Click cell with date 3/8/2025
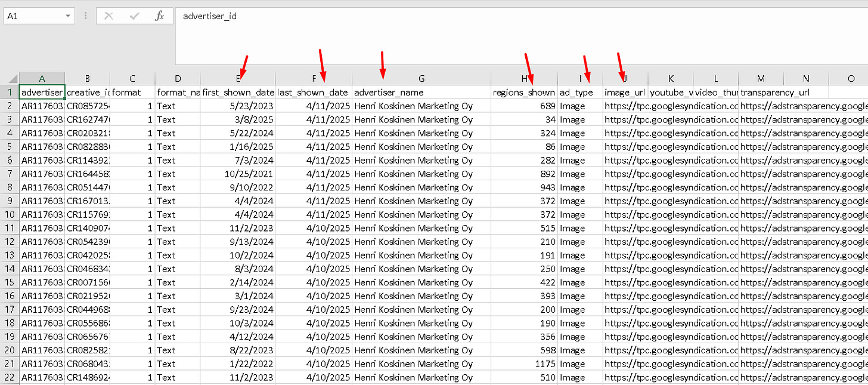The image size is (868, 385). pyautogui.click(x=238, y=119)
